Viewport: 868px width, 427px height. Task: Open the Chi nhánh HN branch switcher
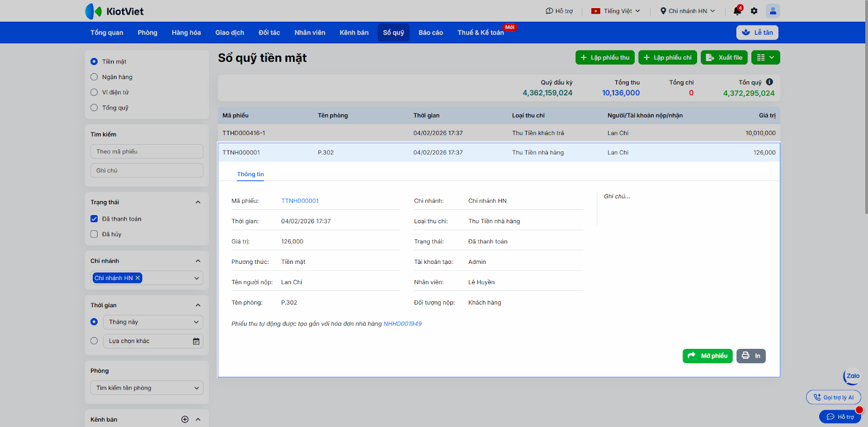(x=688, y=11)
